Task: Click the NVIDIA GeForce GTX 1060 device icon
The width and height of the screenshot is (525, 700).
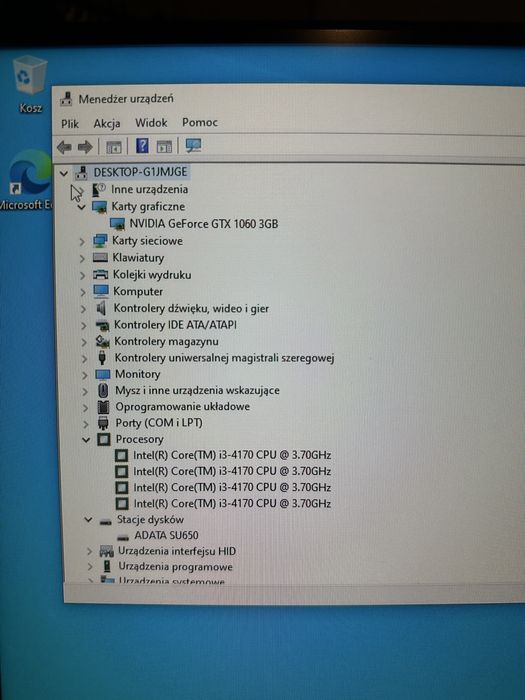Action: (117, 224)
